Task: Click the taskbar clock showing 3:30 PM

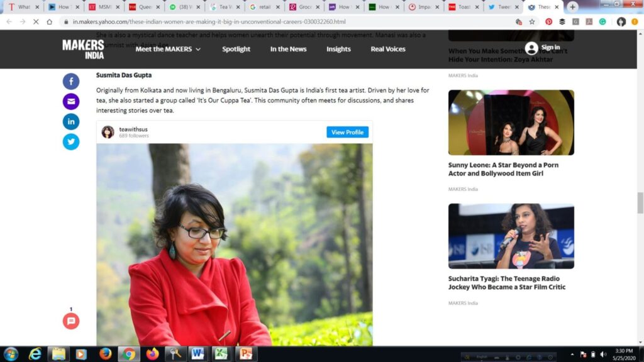Action: 624,354
